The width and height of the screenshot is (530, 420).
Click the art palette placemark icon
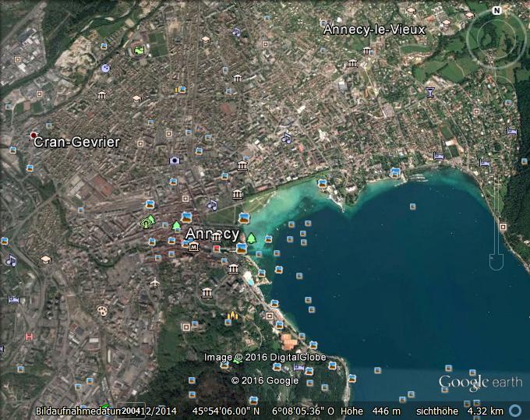[103, 311]
